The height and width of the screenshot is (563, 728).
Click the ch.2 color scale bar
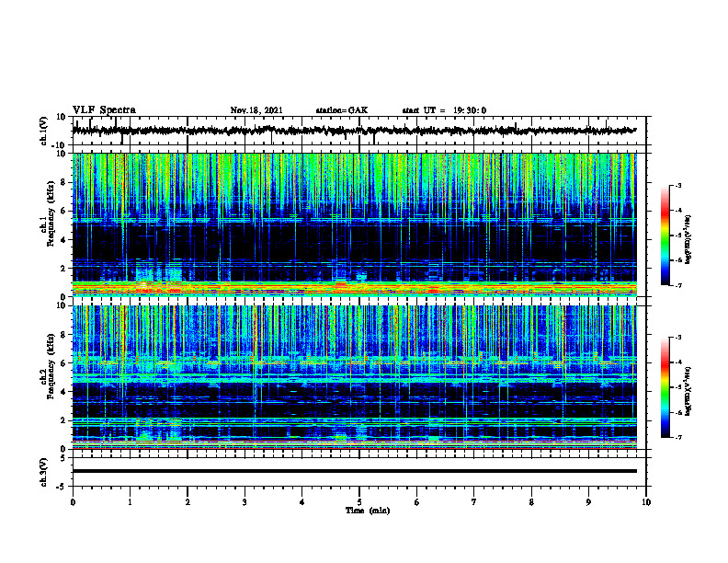[665, 387]
